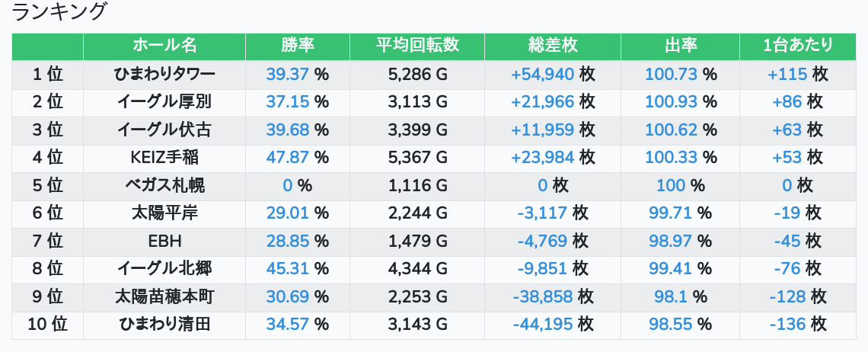868x352 pixels.
Task: Click the -136 per-machine value
Action: [788, 324]
